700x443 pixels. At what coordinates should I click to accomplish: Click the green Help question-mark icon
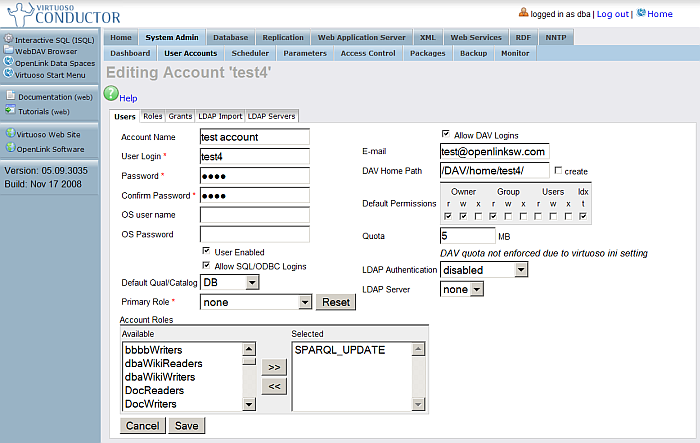point(111,93)
